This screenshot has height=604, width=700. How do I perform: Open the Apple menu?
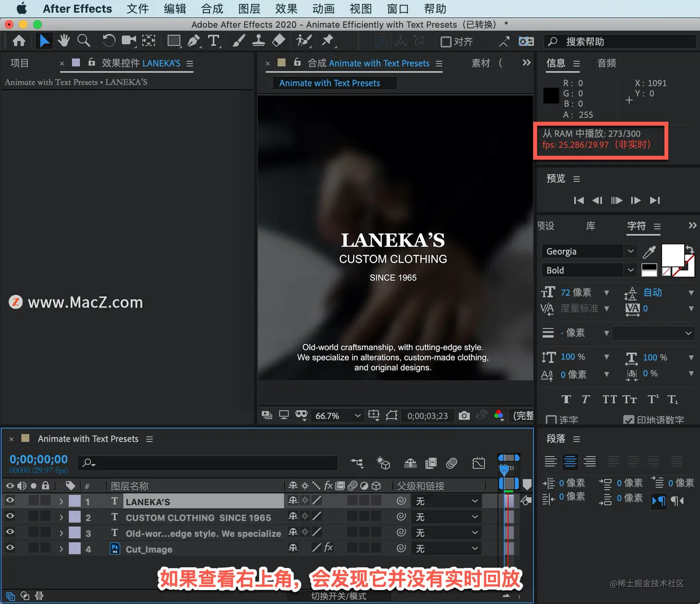(x=22, y=9)
